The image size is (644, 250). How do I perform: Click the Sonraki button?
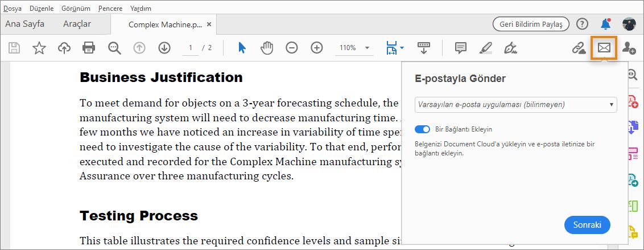(x=587, y=224)
